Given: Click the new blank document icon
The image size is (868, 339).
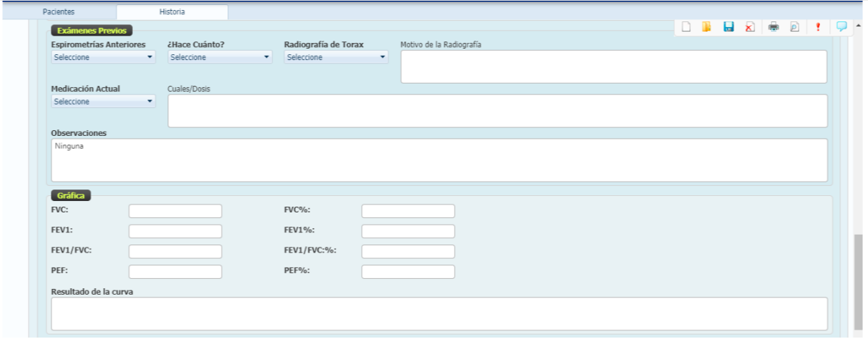Looking at the screenshot, I should click(x=686, y=27).
